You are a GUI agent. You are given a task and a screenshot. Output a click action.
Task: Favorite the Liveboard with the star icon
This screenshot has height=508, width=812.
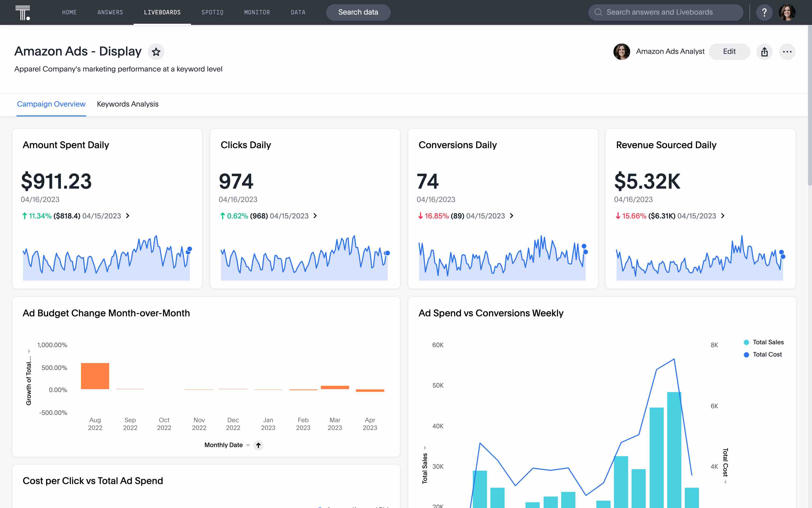(156, 52)
